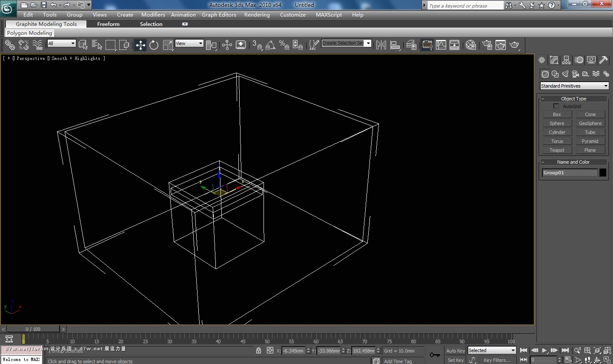This screenshot has width=613, height=364.
Task: Open the key mode Selected dropdown
Action: [492, 350]
